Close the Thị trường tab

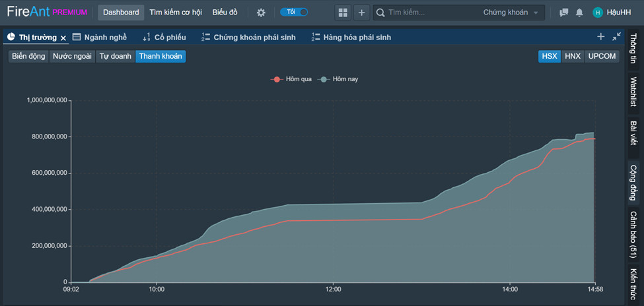coord(63,38)
